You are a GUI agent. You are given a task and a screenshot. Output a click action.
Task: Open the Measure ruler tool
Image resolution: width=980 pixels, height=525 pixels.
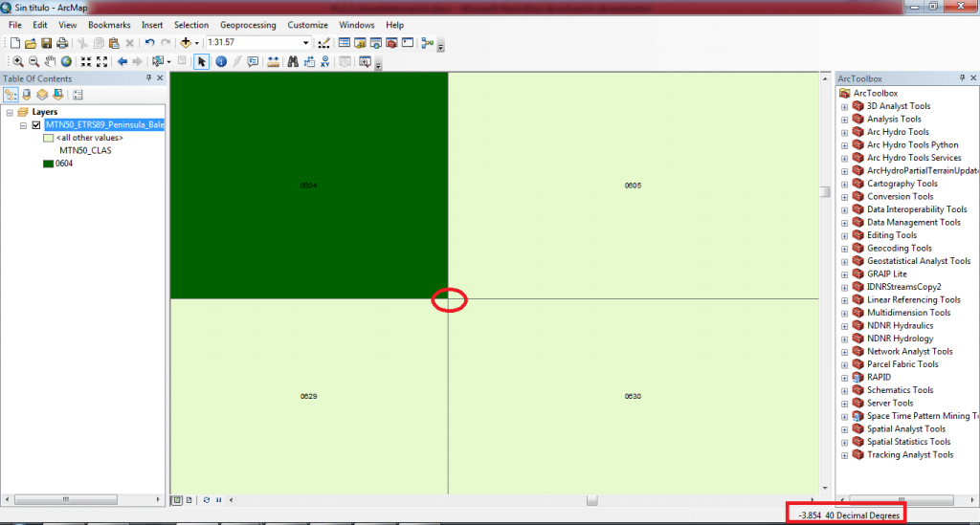(273, 61)
